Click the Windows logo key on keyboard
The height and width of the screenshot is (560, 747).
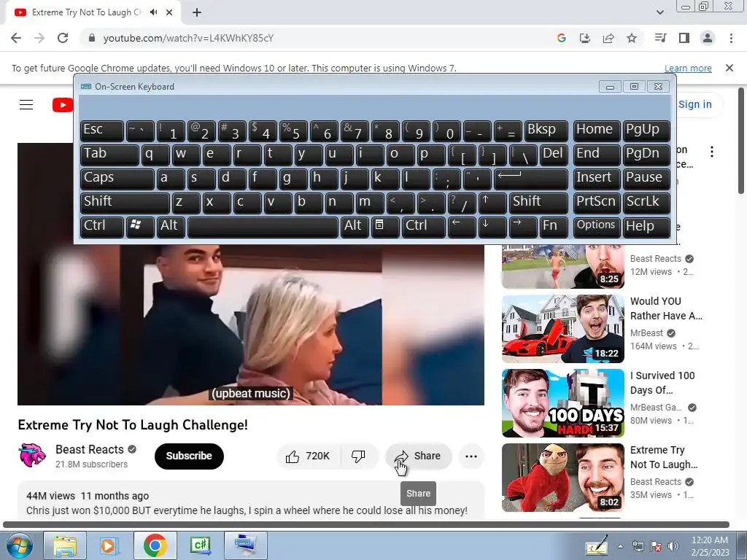point(140,226)
